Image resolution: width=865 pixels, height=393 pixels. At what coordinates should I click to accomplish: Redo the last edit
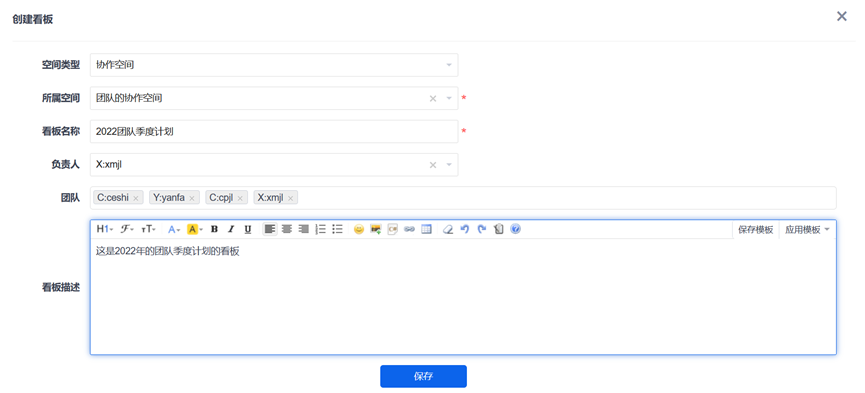coord(482,229)
